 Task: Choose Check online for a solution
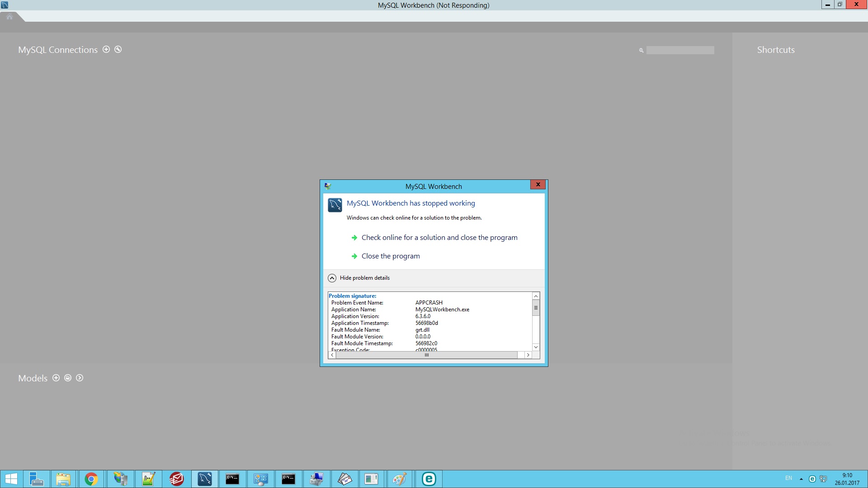tap(439, 238)
